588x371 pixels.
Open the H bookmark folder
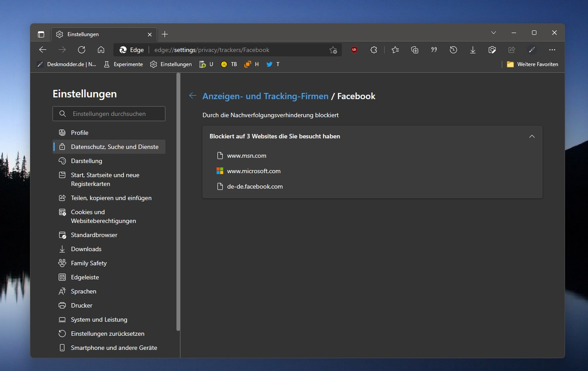[252, 64]
